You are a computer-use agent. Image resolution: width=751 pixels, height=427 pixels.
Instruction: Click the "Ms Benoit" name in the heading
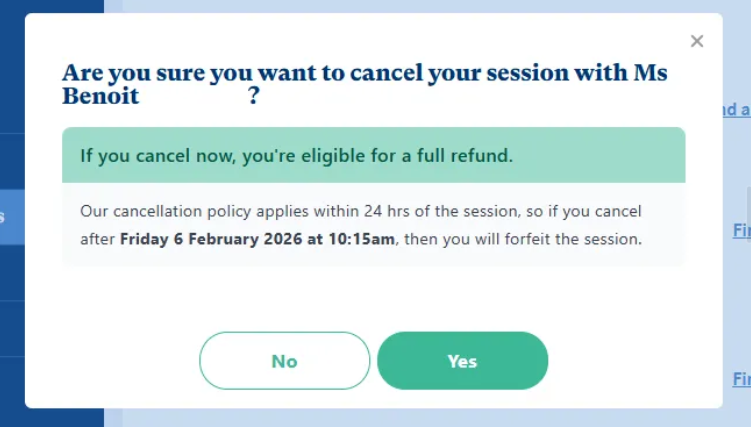[x=100, y=97]
